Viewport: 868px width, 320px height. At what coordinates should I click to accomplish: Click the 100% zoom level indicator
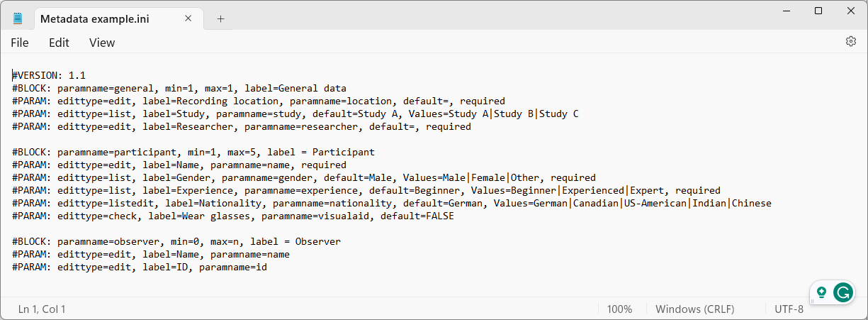click(619, 309)
